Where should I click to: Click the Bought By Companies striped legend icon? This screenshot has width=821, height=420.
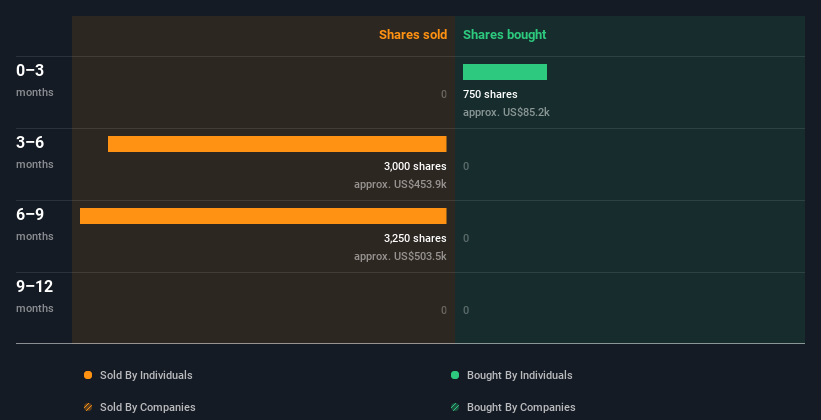[455, 407]
